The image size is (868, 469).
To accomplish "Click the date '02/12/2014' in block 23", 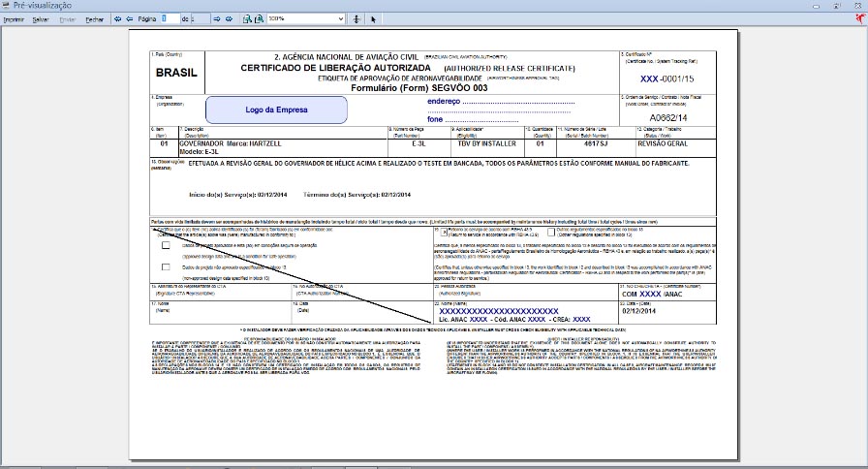I will (x=638, y=311).
